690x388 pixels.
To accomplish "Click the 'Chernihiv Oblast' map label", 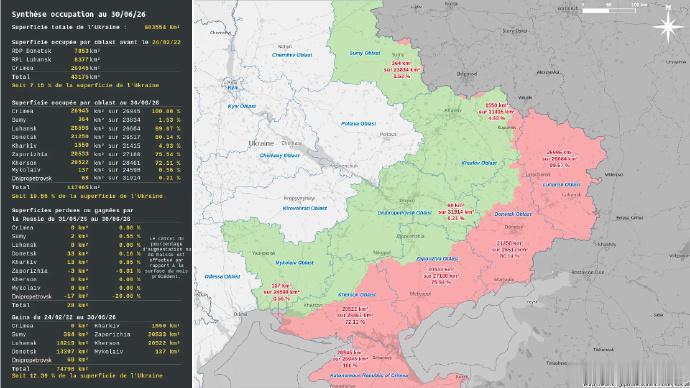I will [x=292, y=55].
